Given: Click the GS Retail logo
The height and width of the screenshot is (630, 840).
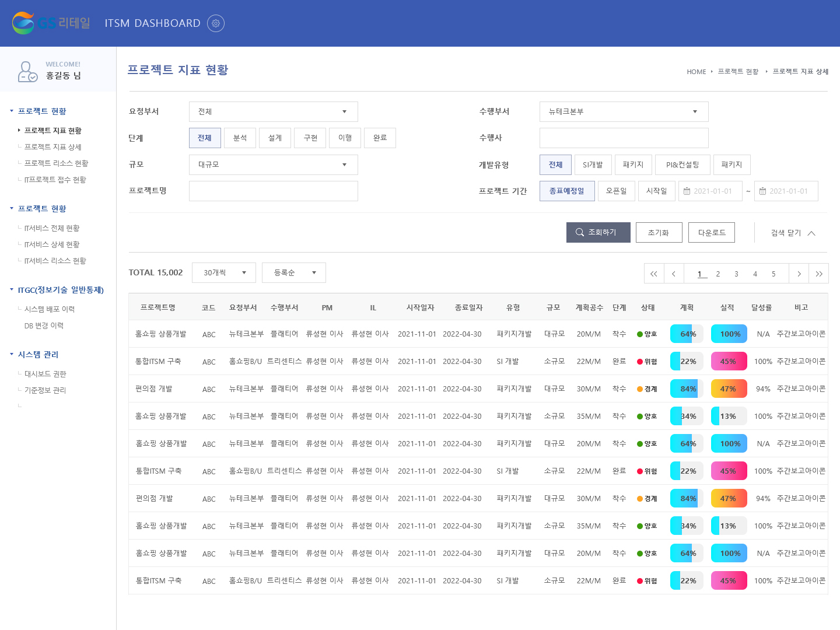Looking at the screenshot, I should coord(51,23).
